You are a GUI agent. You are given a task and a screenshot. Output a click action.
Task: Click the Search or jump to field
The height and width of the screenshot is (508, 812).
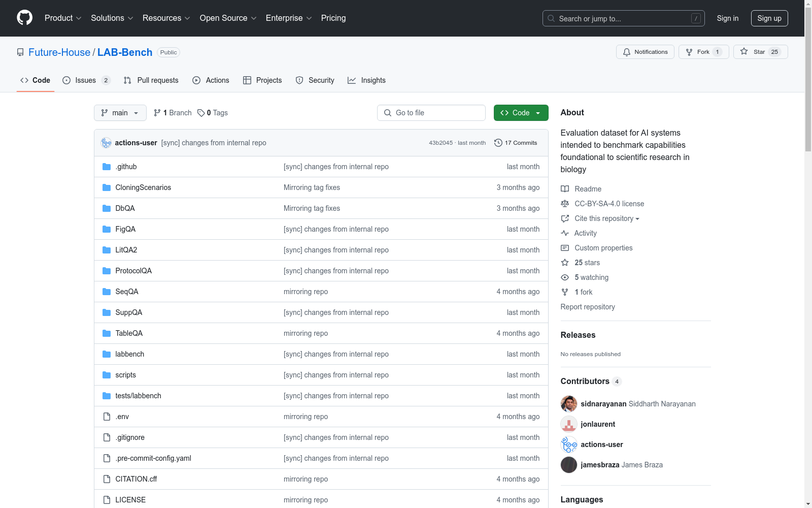(624, 18)
